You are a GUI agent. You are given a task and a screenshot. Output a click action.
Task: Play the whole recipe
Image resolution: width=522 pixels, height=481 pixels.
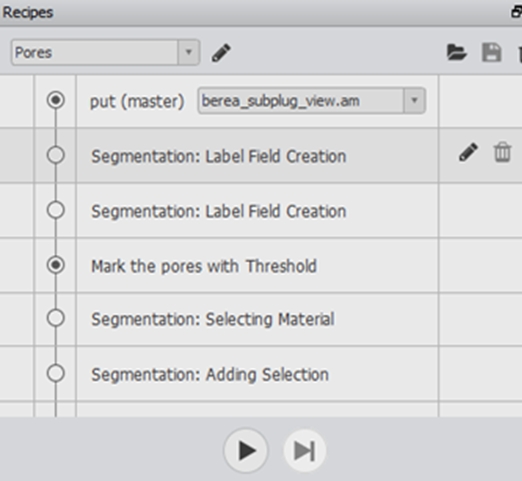[x=246, y=450]
